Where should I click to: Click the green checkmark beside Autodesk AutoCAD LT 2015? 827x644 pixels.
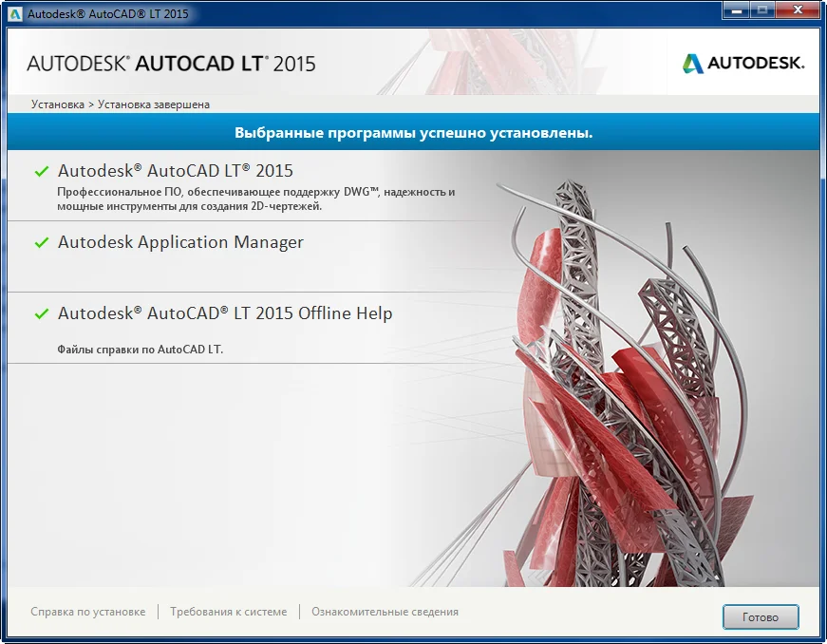pyautogui.click(x=42, y=171)
